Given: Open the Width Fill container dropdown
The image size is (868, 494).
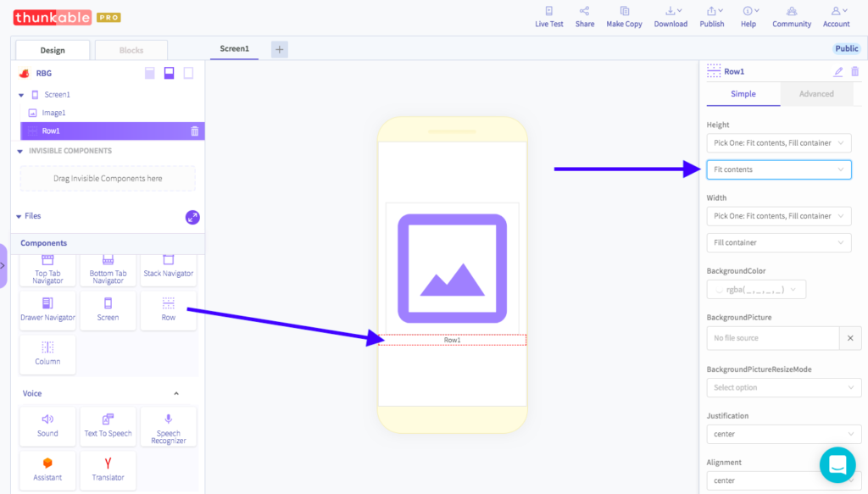Looking at the screenshot, I should coord(779,243).
